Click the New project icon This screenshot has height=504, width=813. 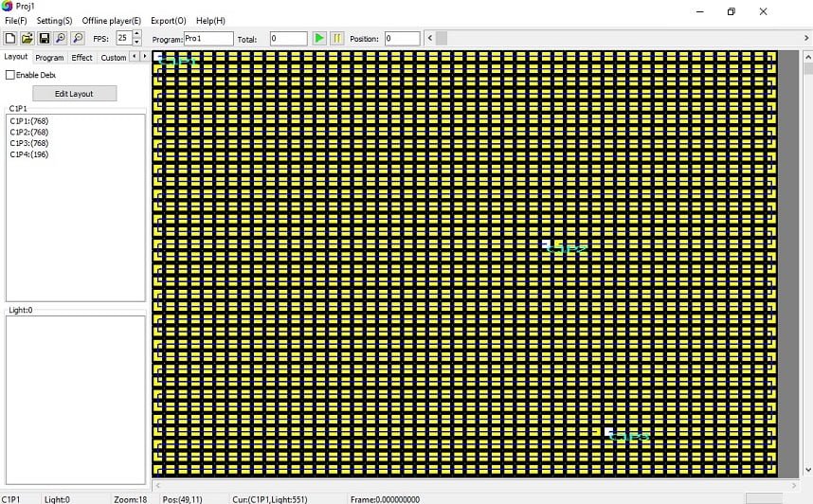coord(10,39)
